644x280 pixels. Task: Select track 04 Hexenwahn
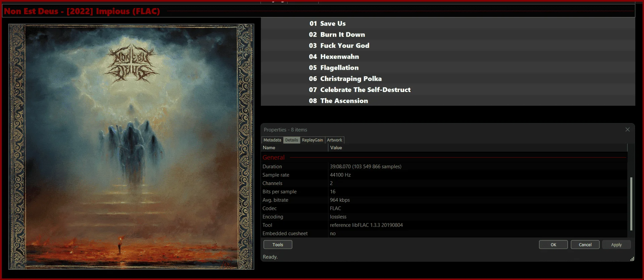448,57
